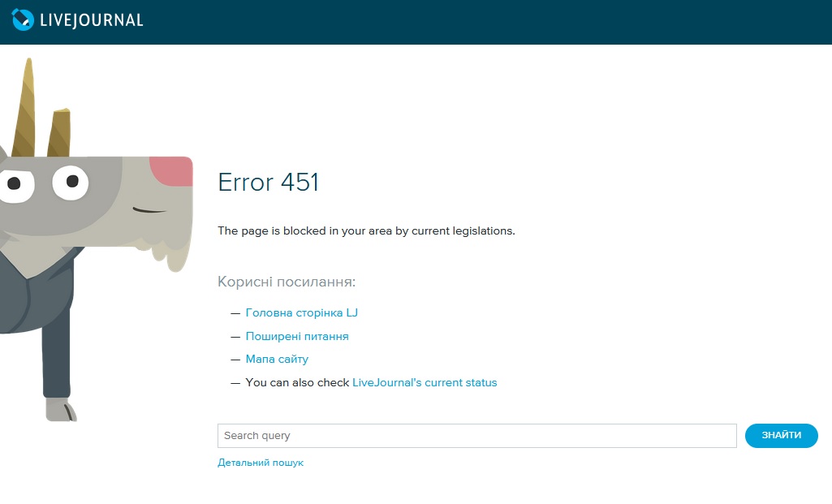The height and width of the screenshot is (504, 832).
Task: Click the LIVEJOURNAL wordmark in header
Action: (x=92, y=20)
